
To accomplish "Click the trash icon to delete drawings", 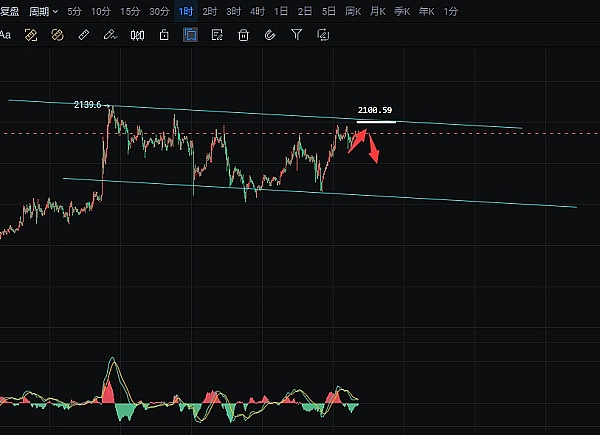I will pos(243,35).
